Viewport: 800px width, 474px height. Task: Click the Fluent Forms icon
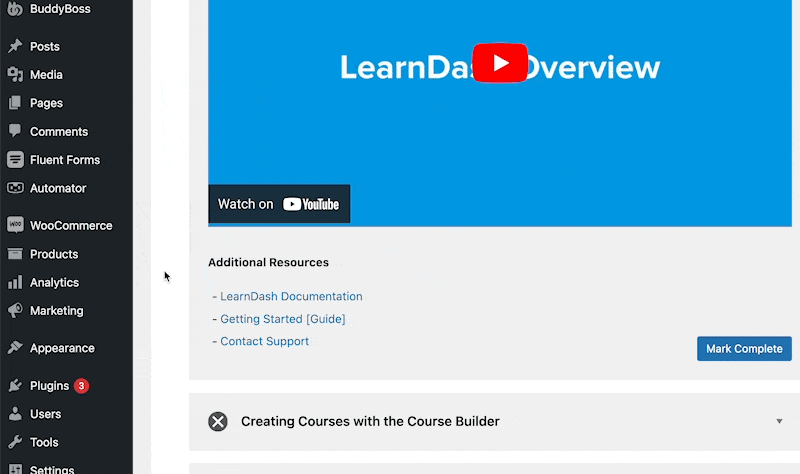click(15, 160)
